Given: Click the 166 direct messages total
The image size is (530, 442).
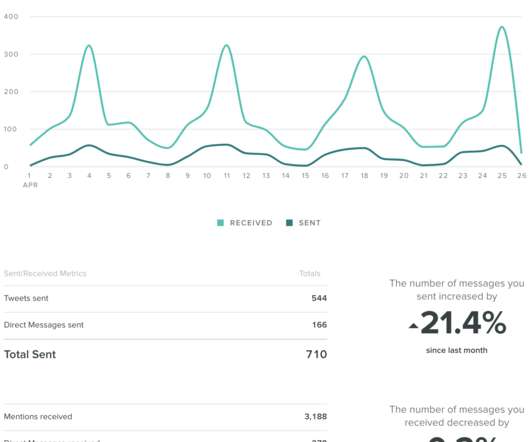Looking at the screenshot, I should [x=319, y=325].
